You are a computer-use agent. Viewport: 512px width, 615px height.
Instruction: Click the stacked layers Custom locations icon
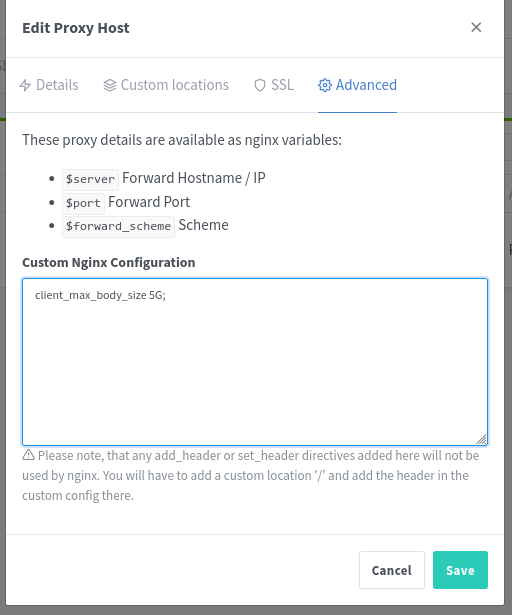(110, 85)
